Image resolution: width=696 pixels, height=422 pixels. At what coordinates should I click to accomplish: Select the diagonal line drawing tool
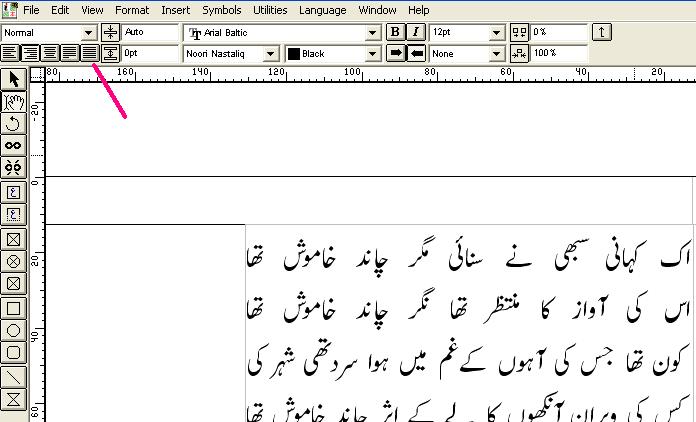14,377
